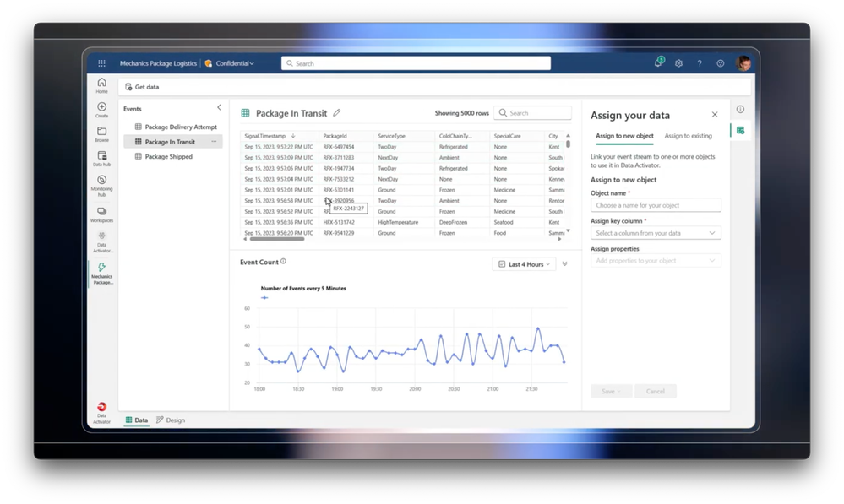Toggle the Assign your data pane icon
The width and height of the screenshot is (844, 504).
tap(741, 130)
